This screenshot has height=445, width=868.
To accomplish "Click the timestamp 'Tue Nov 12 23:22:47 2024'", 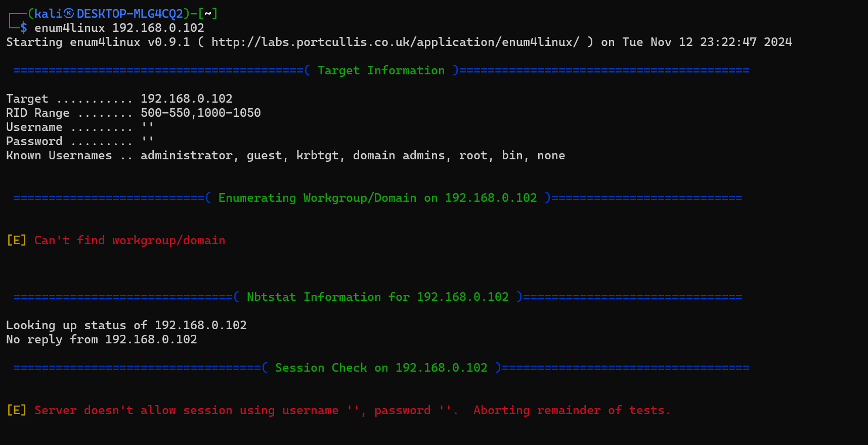I will point(707,42).
